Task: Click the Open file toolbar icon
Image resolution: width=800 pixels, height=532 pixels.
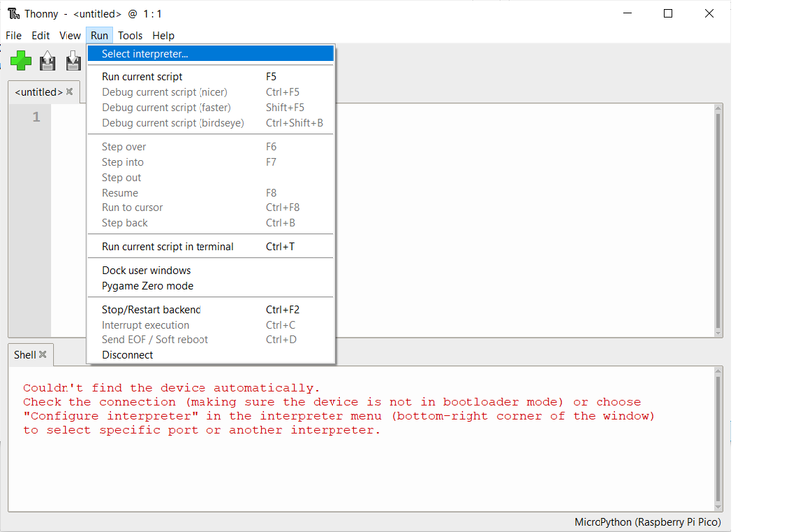Action: click(x=48, y=62)
